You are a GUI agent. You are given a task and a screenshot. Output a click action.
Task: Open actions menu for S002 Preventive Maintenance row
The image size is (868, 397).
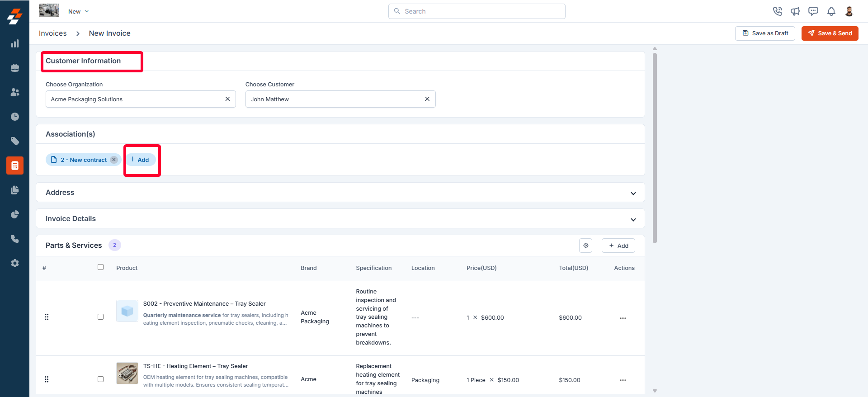(623, 318)
